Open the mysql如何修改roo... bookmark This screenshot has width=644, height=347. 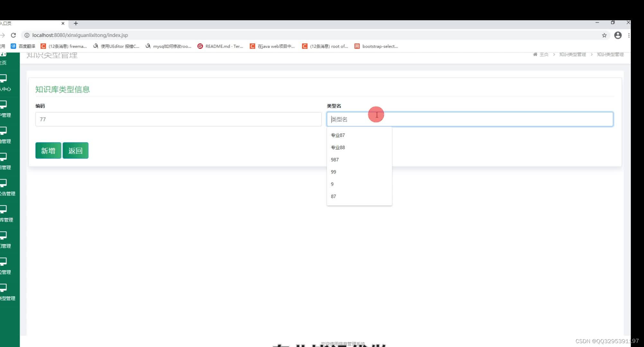pyautogui.click(x=168, y=46)
